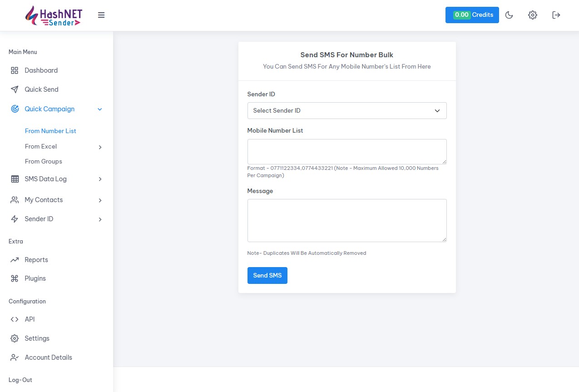Screen dimensions: 579x392
Task: Click the Plugins command icon
Action: (15, 278)
